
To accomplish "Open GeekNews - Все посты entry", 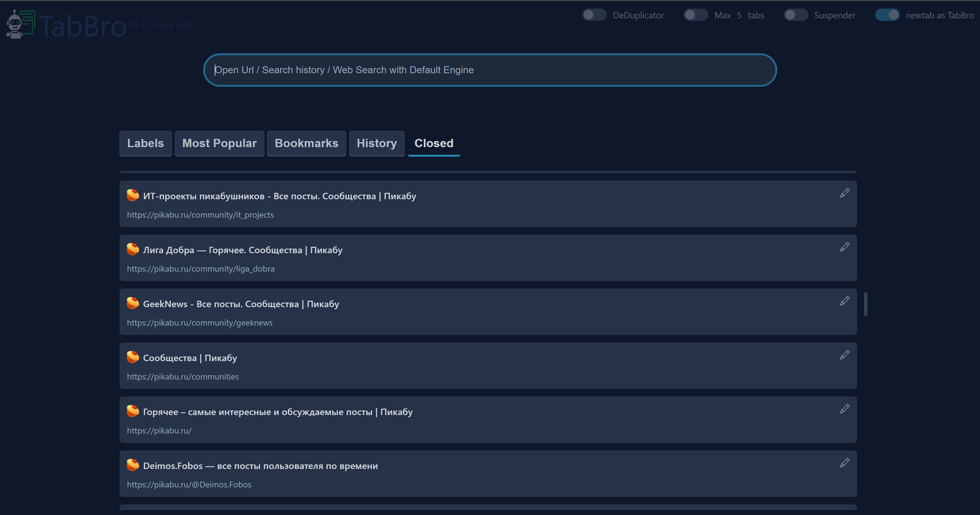I will tap(241, 304).
